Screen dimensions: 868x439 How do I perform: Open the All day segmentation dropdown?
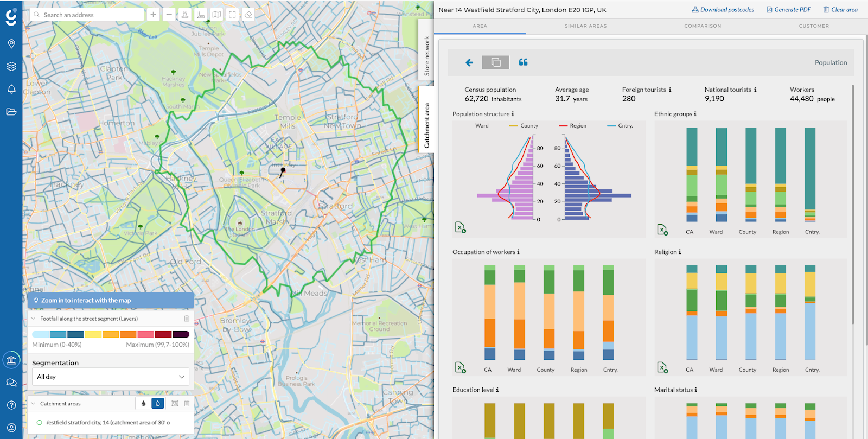[111, 377]
